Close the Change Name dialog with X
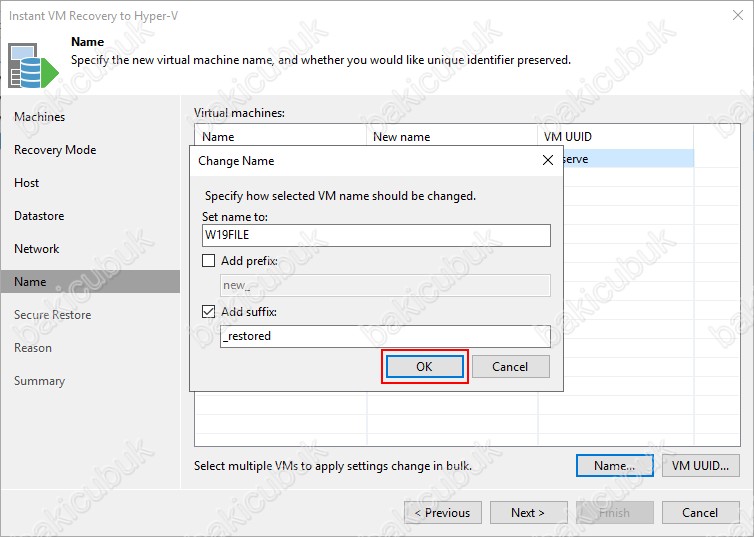 [547, 160]
